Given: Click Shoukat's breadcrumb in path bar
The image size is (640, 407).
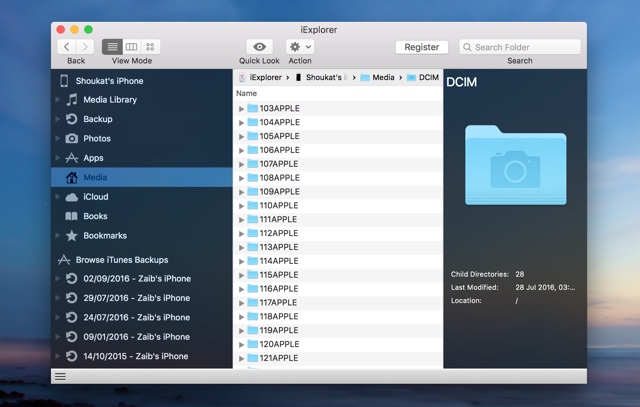Looking at the screenshot, I should click(322, 77).
